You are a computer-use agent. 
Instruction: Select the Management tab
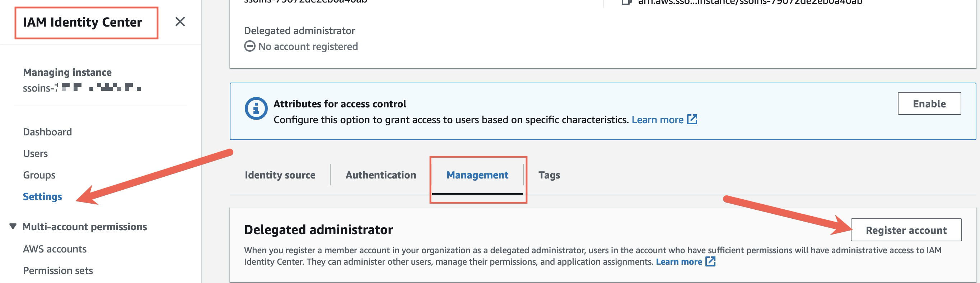point(477,175)
